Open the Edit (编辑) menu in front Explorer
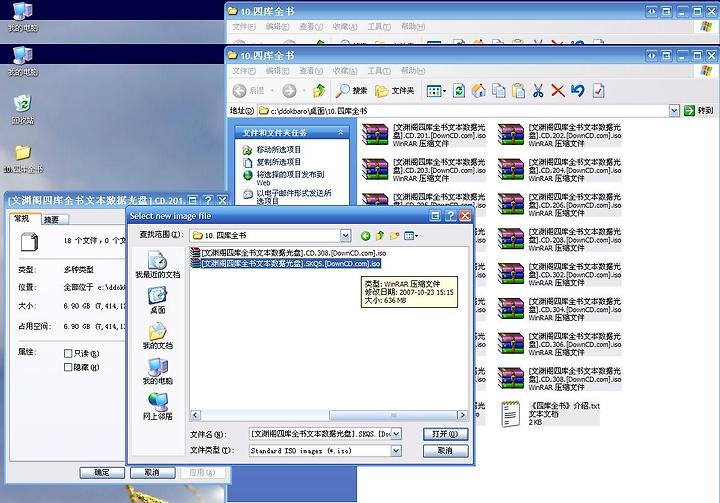 (x=277, y=71)
